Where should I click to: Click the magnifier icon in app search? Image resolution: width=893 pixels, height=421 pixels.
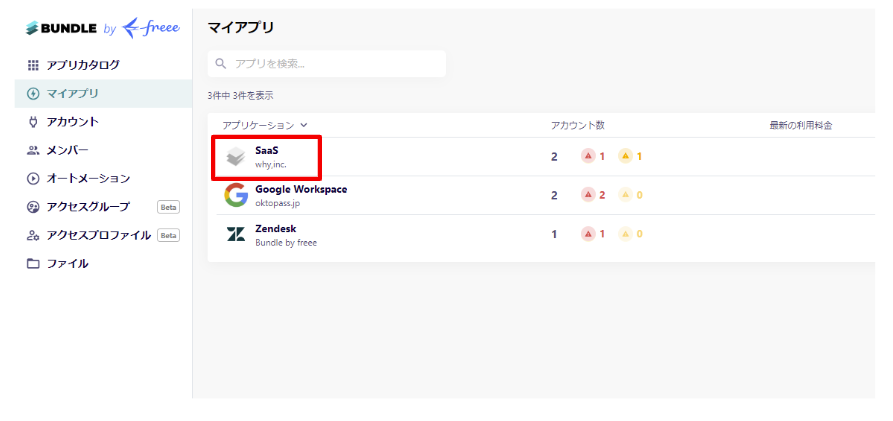pyautogui.click(x=221, y=64)
